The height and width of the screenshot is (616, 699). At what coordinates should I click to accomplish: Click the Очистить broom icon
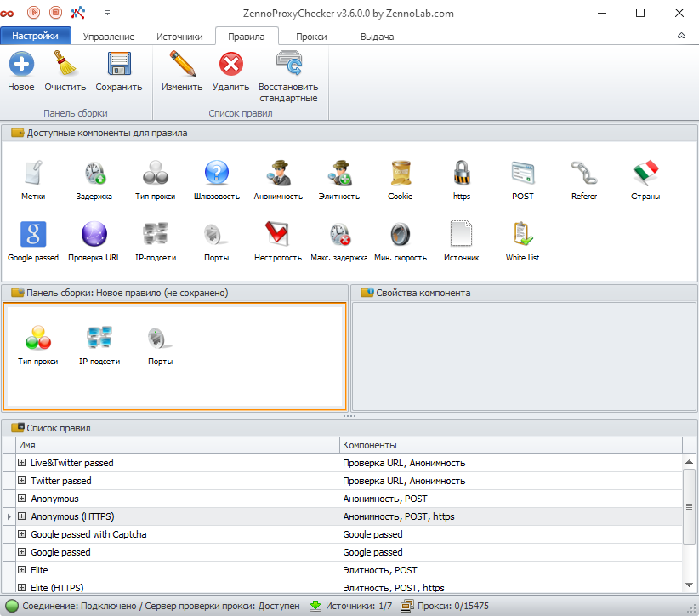click(65, 66)
